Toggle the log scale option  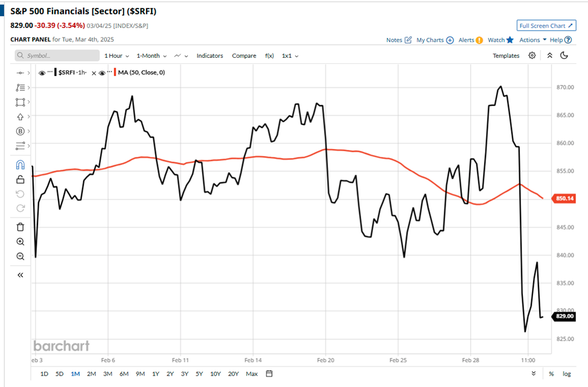click(567, 374)
